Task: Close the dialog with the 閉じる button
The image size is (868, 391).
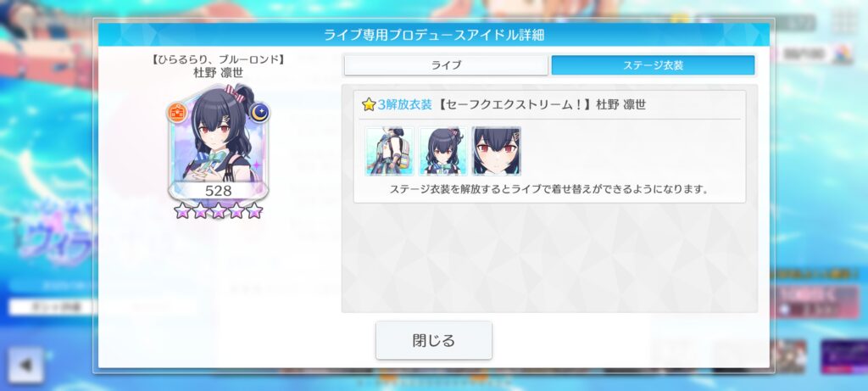Action: coord(434,340)
